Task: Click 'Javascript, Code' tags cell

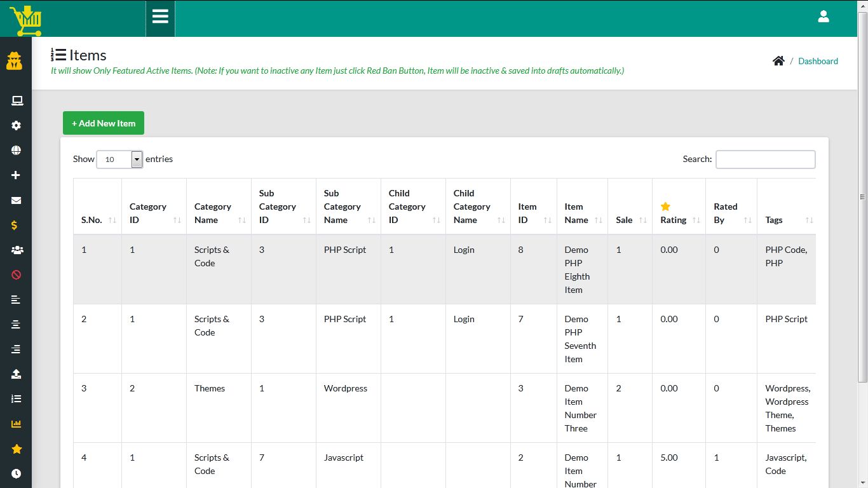Action: [x=787, y=466]
